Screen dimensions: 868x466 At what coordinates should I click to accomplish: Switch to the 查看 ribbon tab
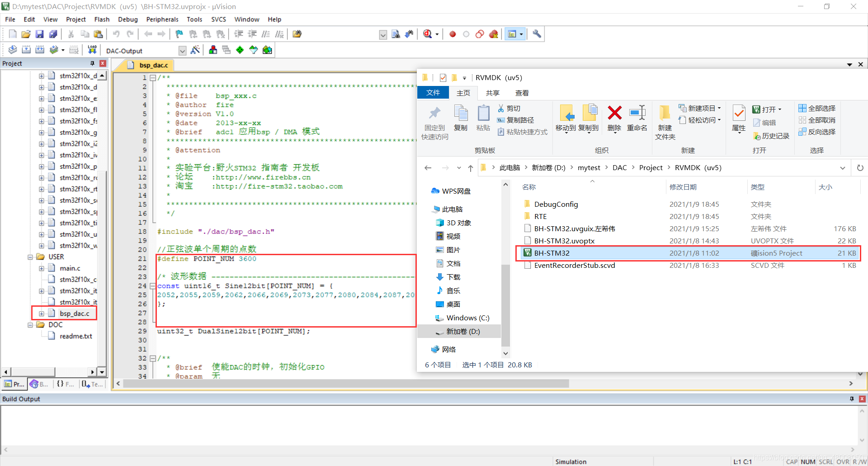[x=522, y=93]
